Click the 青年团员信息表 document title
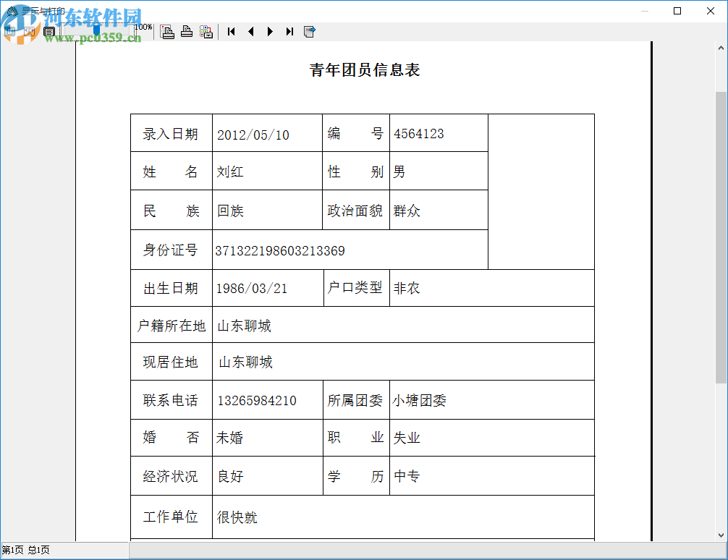The width and height of the screenshot is (728, 560). [x=365, y=69]
